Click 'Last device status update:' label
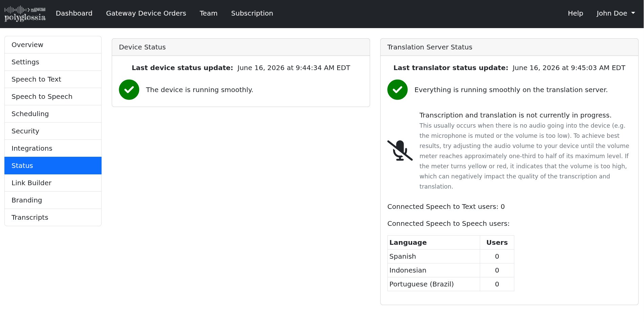The height and width of the screenshot is (322, 644). point(182,68)
